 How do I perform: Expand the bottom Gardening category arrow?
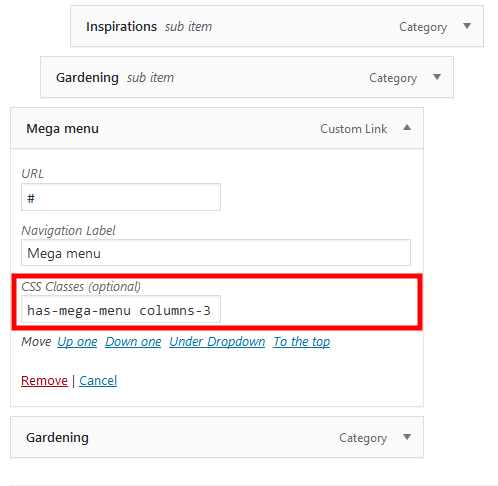click(407, 437)
